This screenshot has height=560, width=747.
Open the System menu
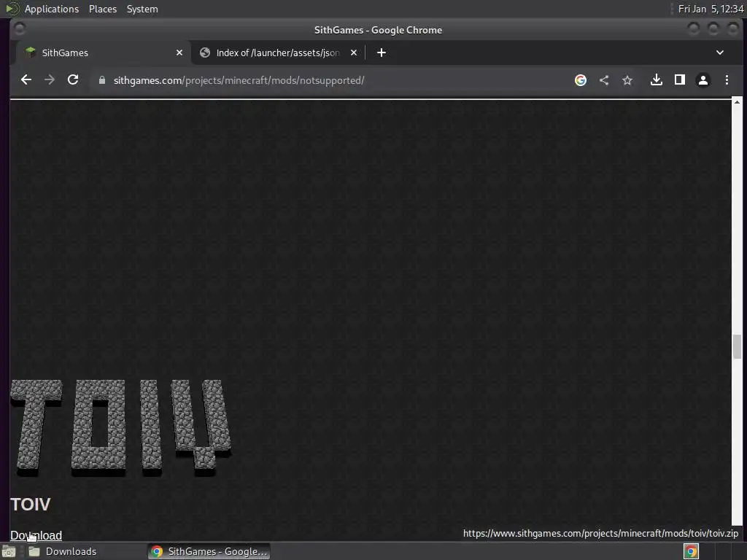pyautogui.click(x=142, y=9)
